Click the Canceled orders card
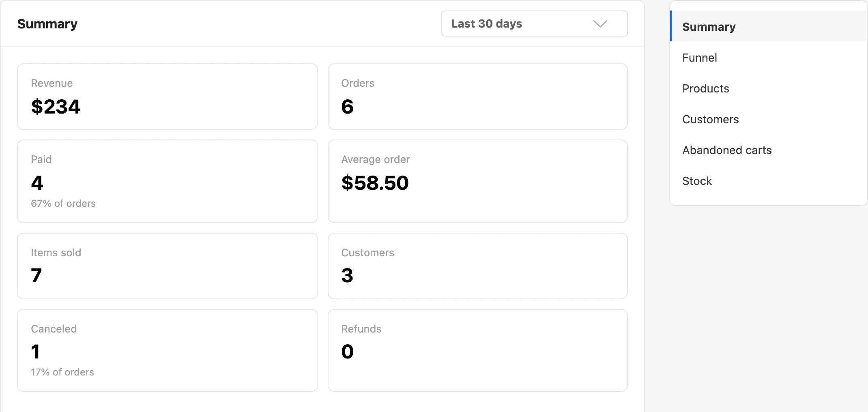The height and width of the screenshot is (412, 868). coord(168,350)
